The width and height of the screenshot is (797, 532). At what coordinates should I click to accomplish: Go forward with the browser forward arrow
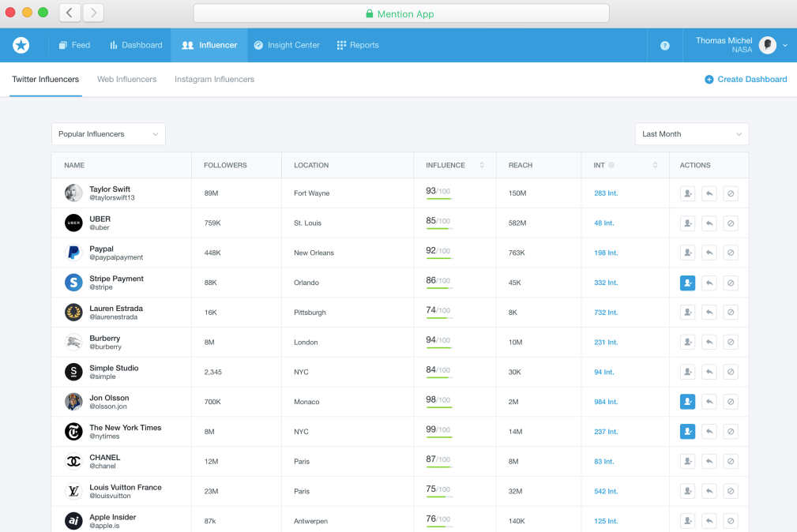pyautogui.click(x=93, y=13)
